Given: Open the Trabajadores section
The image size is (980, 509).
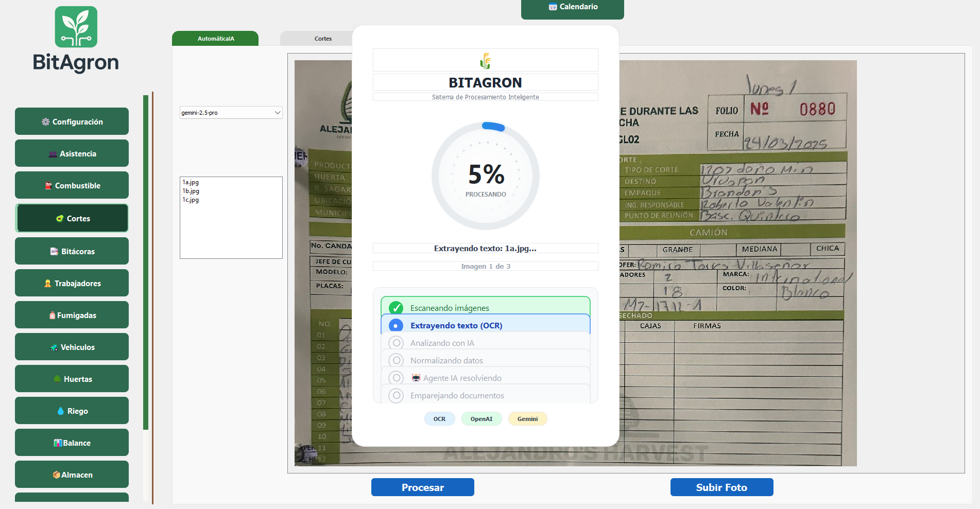Looking at the screenshot, I should pos(72,283).
